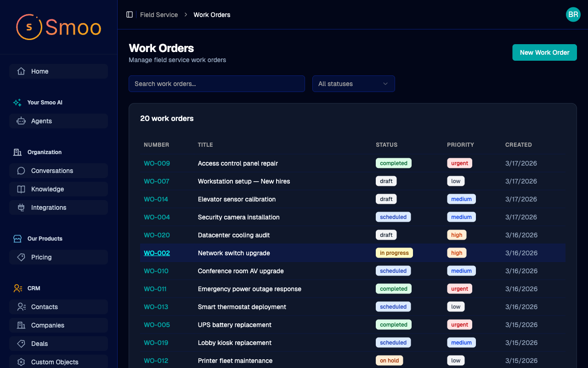Click the statuses dropdown chevron arrow
588x368 pixels.
click(x=385, y=84)
